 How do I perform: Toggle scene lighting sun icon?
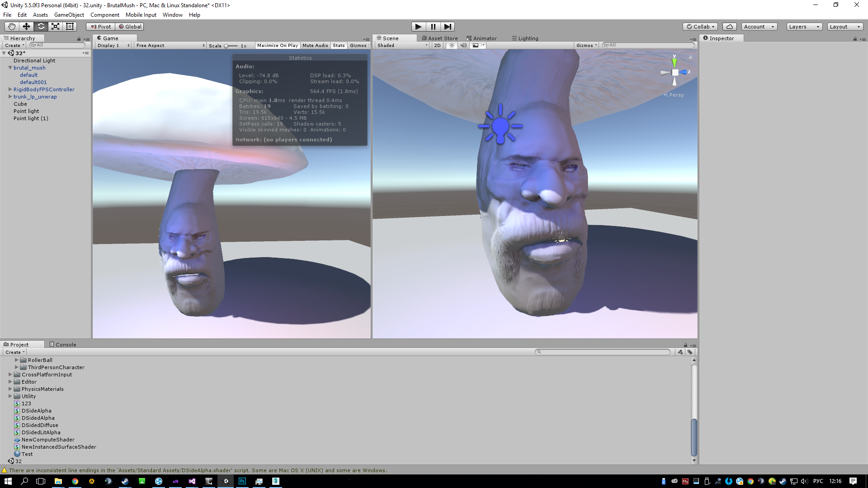pos(452,45)
